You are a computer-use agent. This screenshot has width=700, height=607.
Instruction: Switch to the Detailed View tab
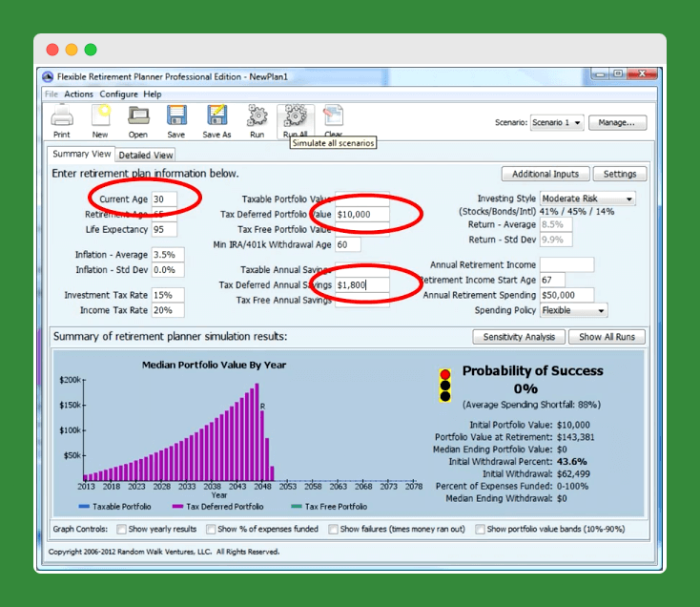pos(146,155)
